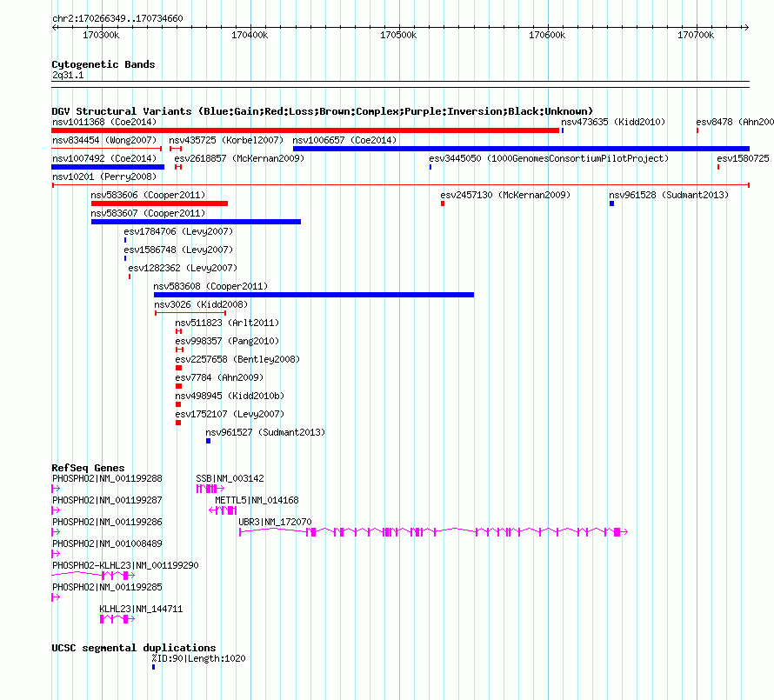The height and width of the screenshot is (700, 774).
Task: Click the esv1580725 variant label
Action: click(x=743, y=158)
